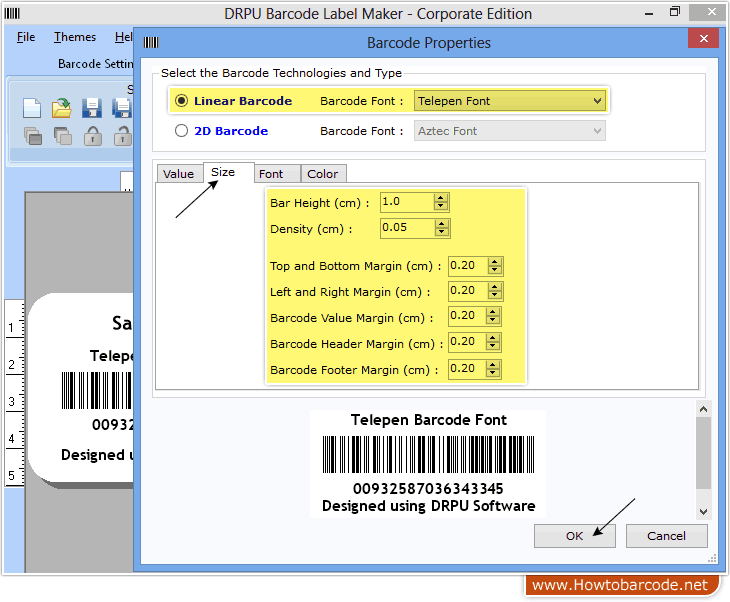Decrease Left and Right Margin value
Image resolution: width=730 pixels, height=602 pixels.
coord(495,296)
